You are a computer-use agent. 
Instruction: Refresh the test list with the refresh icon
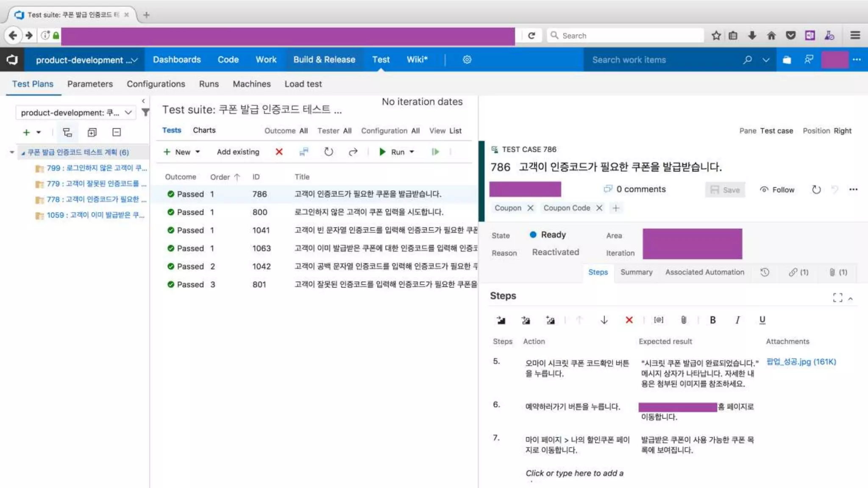[328, 152]
